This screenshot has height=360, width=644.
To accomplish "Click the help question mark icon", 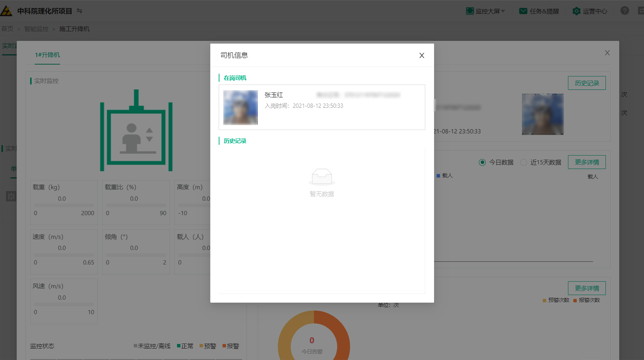I will (x=624, y=11).
